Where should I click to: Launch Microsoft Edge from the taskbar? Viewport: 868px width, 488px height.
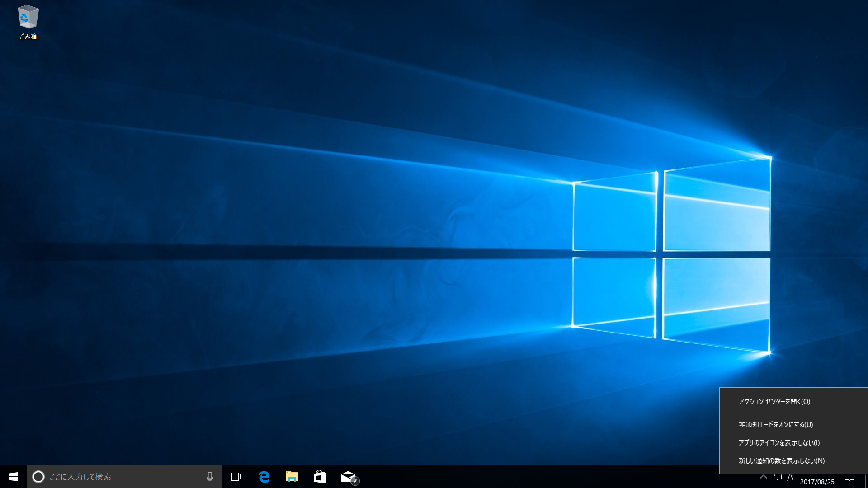coord(264,477)
